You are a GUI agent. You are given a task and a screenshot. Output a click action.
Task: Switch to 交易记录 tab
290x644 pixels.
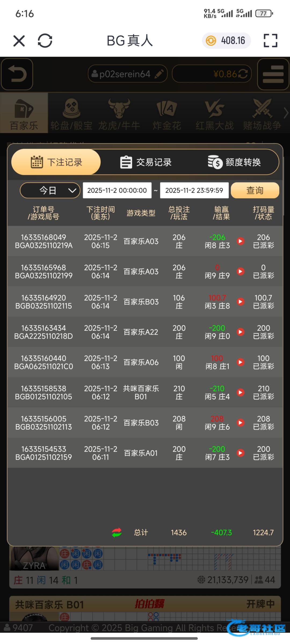(x=146, y=162)
